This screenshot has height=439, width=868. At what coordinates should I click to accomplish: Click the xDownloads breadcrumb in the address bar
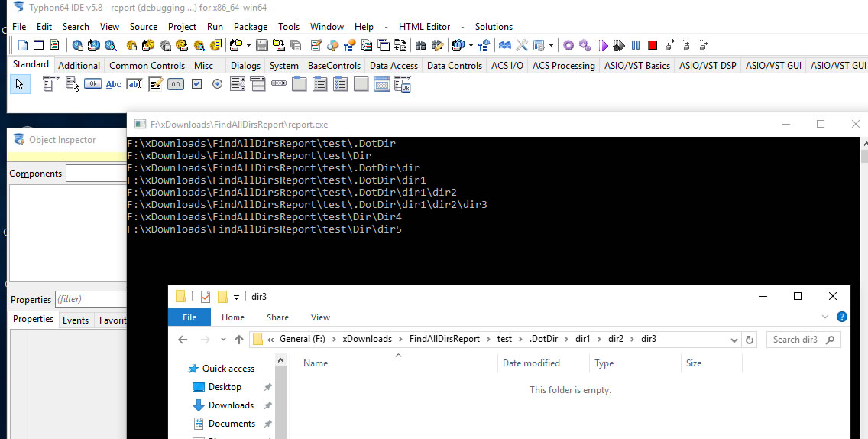[x=367, y=339]
